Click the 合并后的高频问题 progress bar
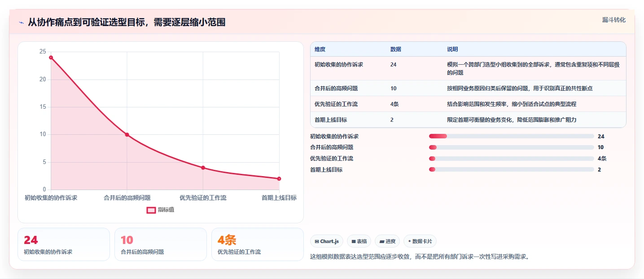The width and height of the screenshot is (644, 279). (512, 147)
